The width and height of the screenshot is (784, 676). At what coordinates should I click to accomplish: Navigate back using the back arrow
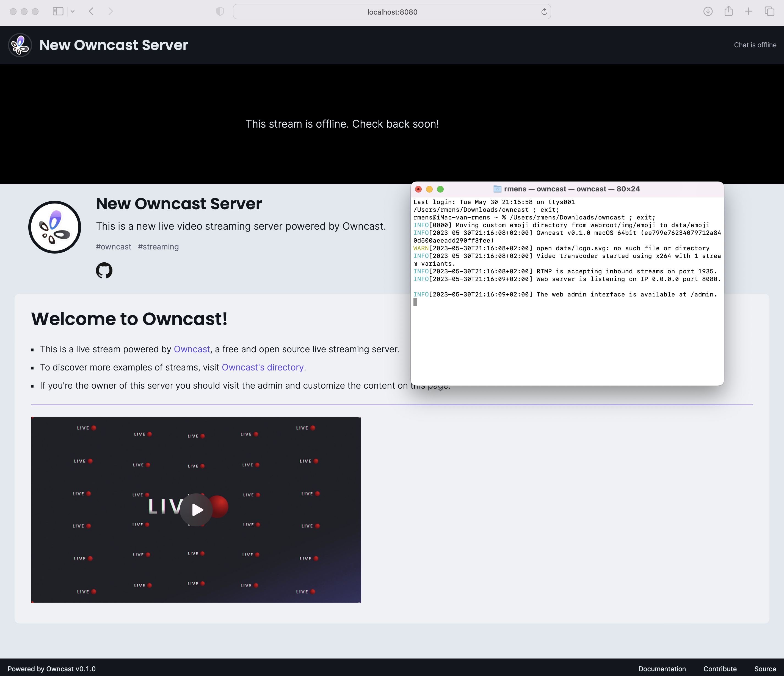91,11
